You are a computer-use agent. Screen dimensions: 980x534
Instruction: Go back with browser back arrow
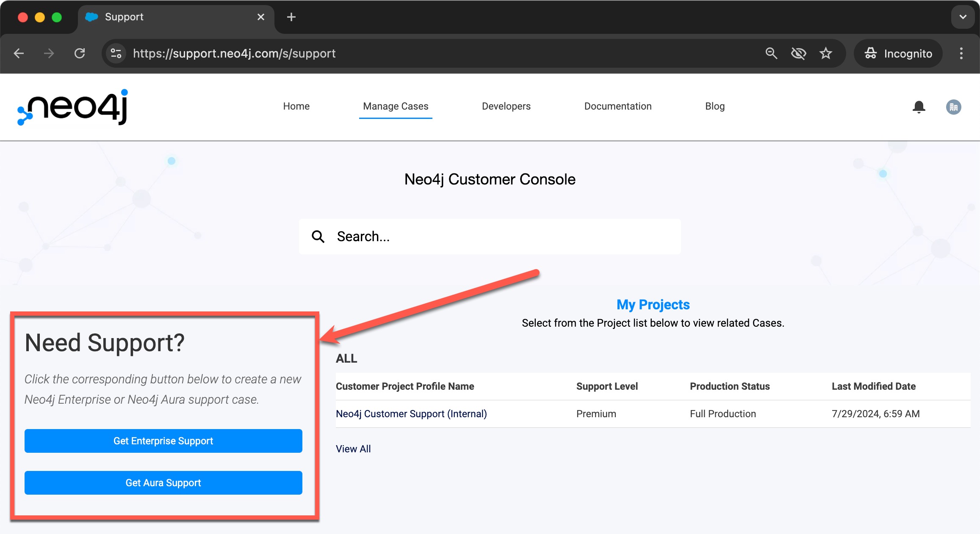(19, 53)
